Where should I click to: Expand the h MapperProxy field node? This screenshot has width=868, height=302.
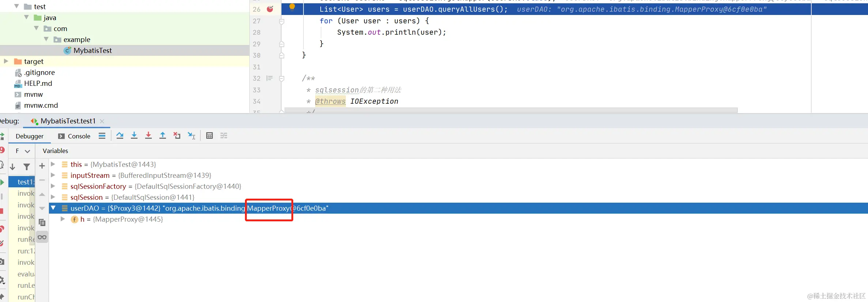[63, 219]
